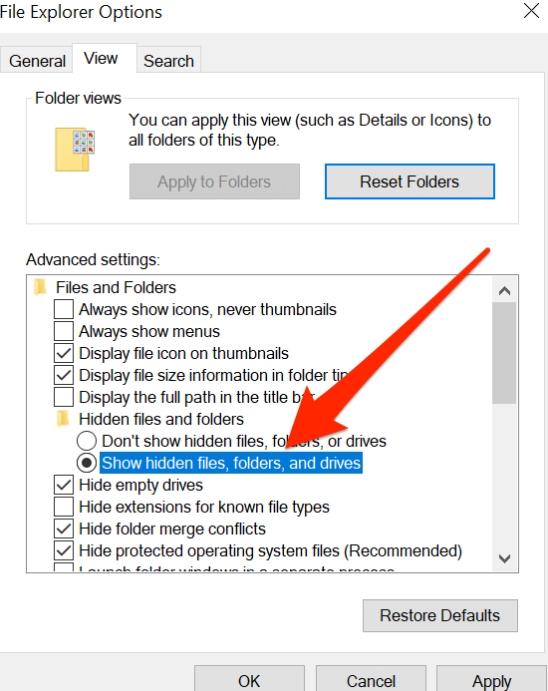This screenshot has width=548, height=691.
Task: Enable Always show icons, never thumbnails
Action: pyautogui.click(x=64, y=309)
